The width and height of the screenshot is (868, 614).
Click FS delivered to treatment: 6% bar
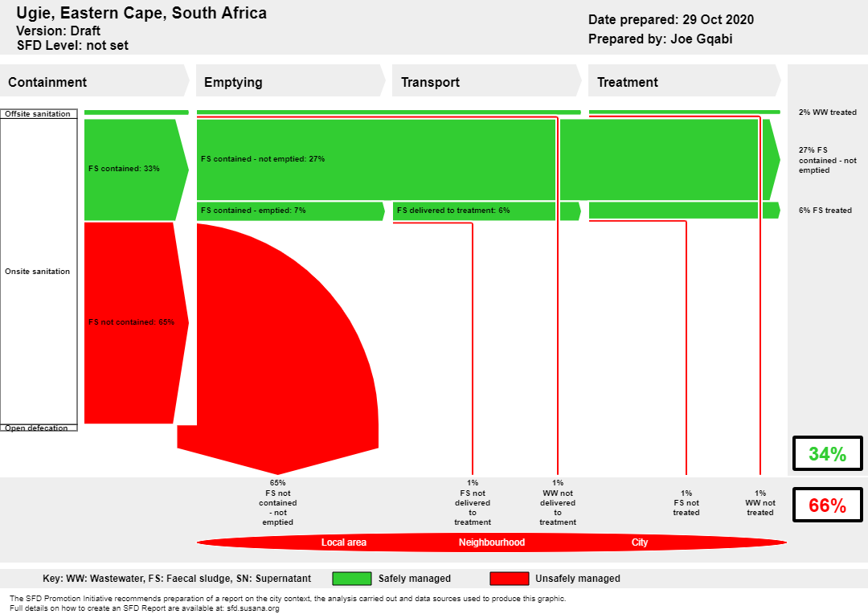point(474,211)
